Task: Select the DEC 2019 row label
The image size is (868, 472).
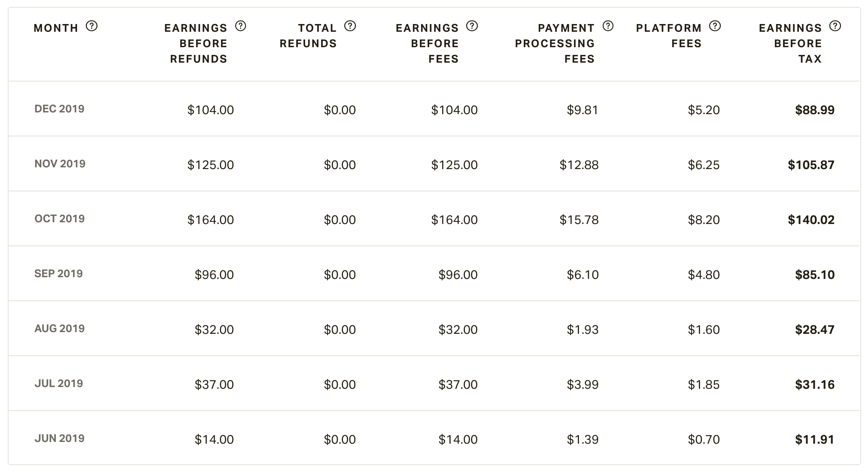Action: 59,109
